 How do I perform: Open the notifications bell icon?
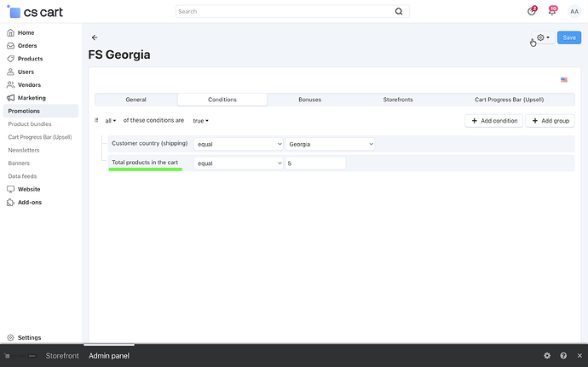click(552, 12)
